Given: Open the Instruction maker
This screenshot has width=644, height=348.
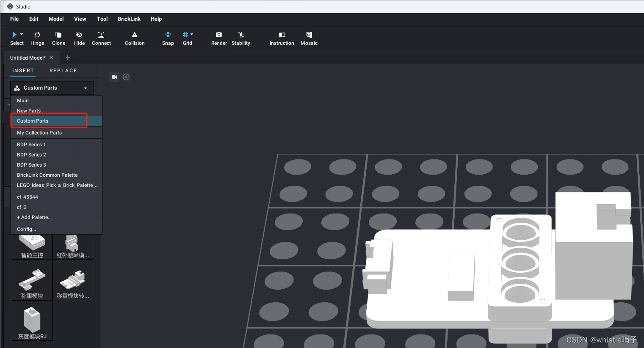Looking at the screenshot, I should (282, 38).
